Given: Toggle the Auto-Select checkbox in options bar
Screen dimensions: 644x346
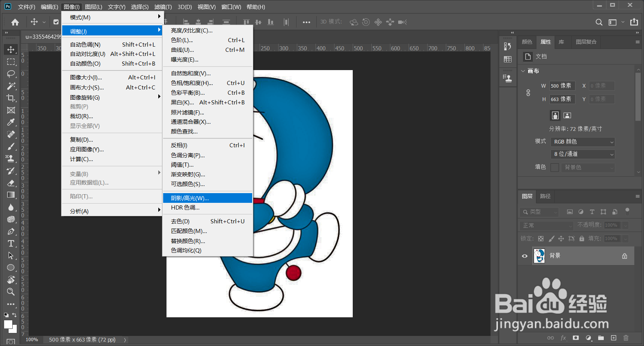Looking at the screenshot, I should [56, 22].
